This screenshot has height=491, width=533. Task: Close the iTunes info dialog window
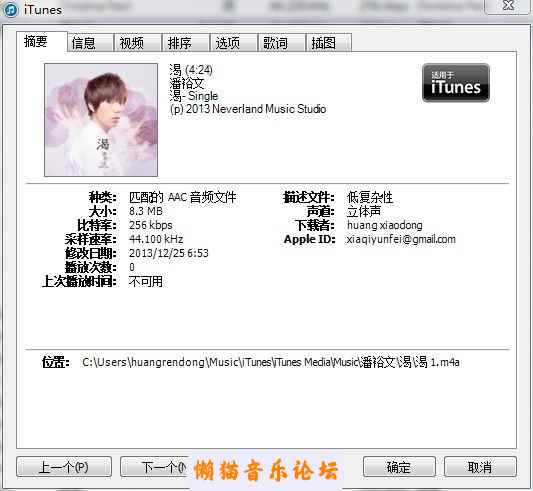pos(508,6)
